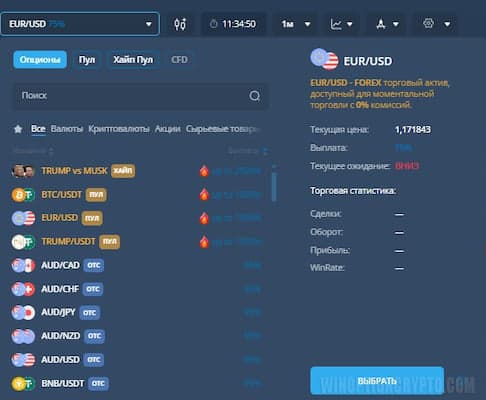Filter assets by Сырьевые товары
Screen dimensions: 486x400
pos(223,129)
